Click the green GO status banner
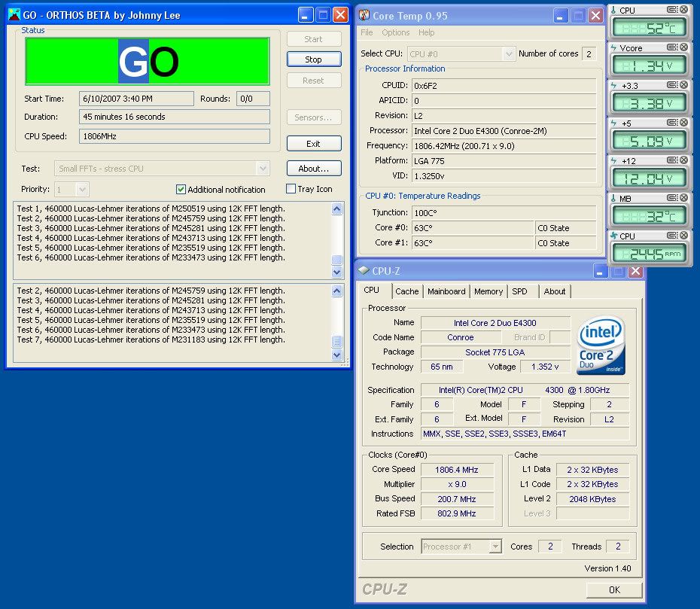 pos(148,61)
